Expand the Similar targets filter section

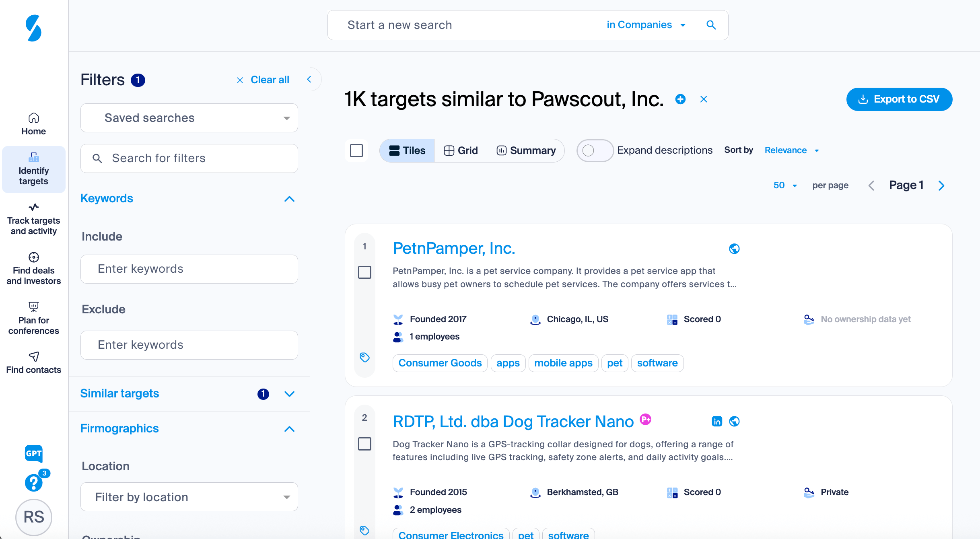coord(289,394)
